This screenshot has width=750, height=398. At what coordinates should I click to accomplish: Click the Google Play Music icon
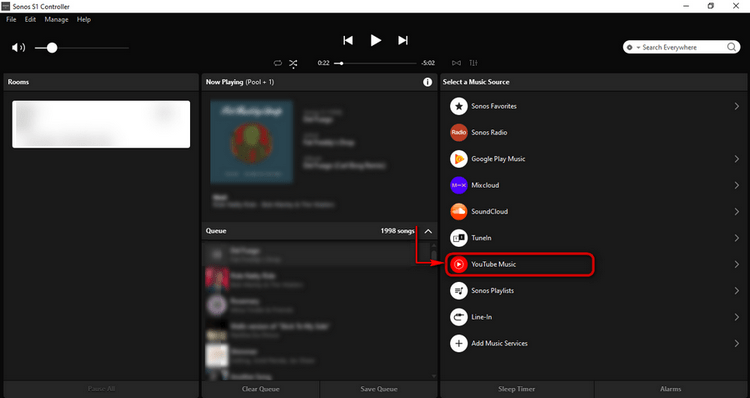pyautogui.click(x=459, y=159)
